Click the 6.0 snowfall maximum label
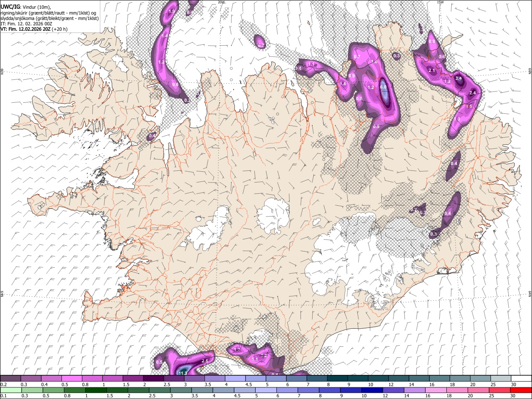This screenshot has width=532, height=399. (x=384, y=87)
